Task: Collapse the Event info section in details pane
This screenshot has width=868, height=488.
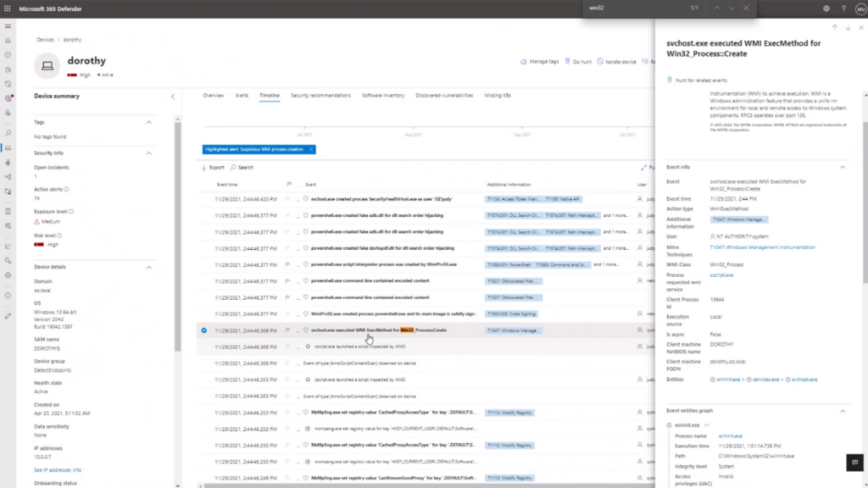Action: [x=842, y=167]
